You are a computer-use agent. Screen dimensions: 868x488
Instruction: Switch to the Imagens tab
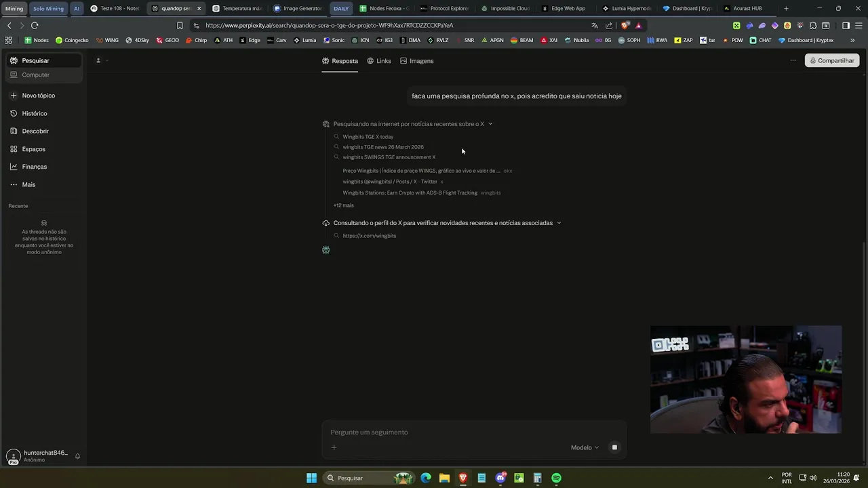click(416, 61)
